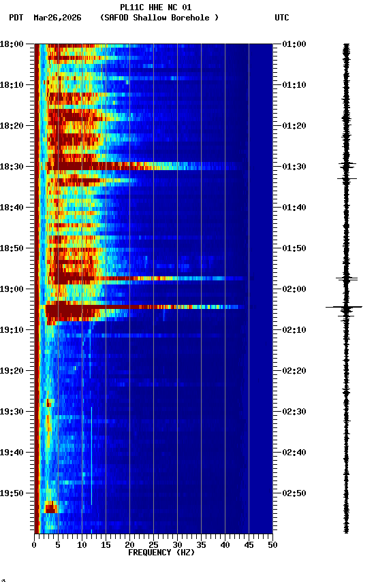Click the 15 Hz frequency tick label

106,545
